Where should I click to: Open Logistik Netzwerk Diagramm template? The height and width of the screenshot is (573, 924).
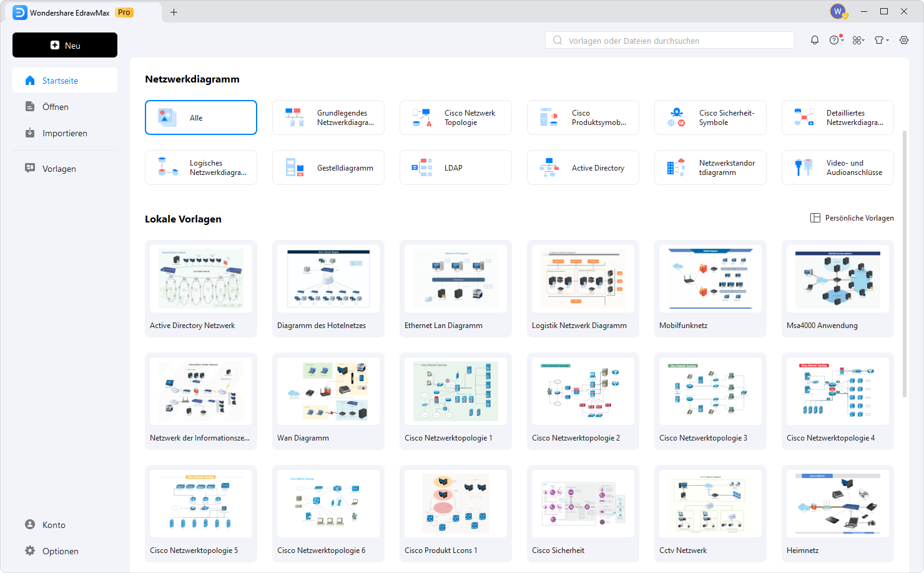click(x=583, y=289)
